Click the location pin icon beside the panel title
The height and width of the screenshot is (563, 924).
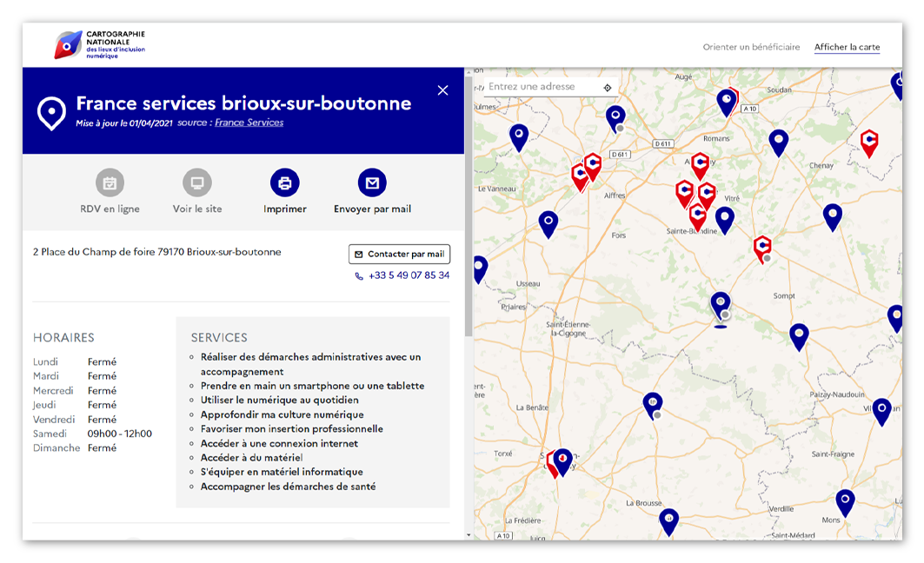[52, 112]
